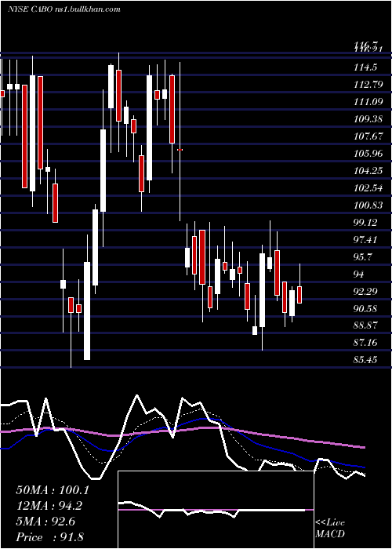The image size is (392, 549).
Task: Select the 104.25 price axis label
Action: coord(368,171)
